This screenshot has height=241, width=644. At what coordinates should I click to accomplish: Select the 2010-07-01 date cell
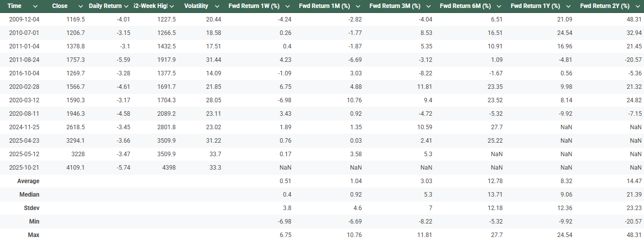tap(24, 33)
